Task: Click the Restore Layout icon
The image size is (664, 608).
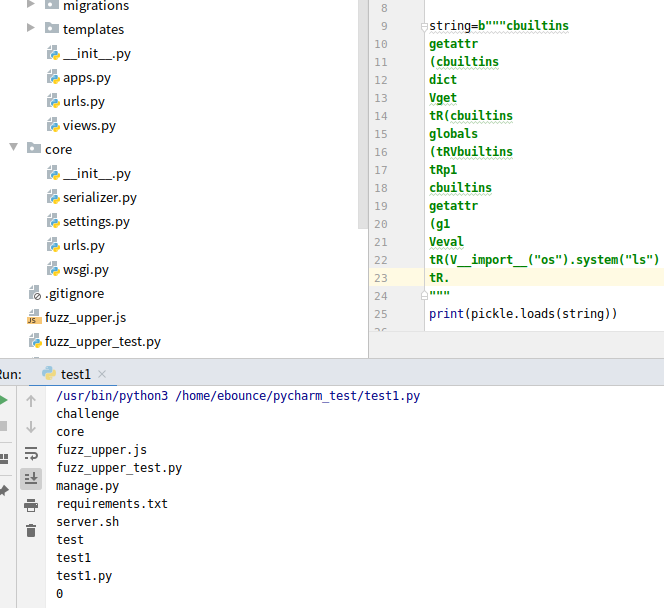Action: tap(3, 458)
